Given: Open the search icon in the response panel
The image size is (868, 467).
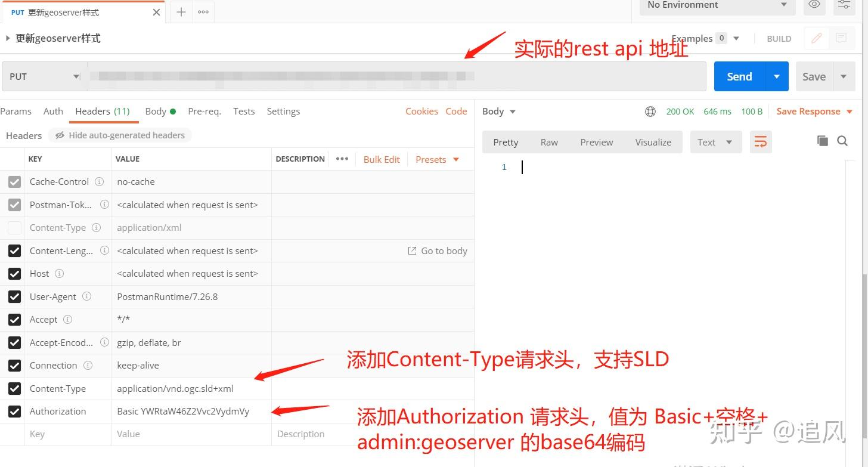Looking at the screenshot, I should point(842,141).
